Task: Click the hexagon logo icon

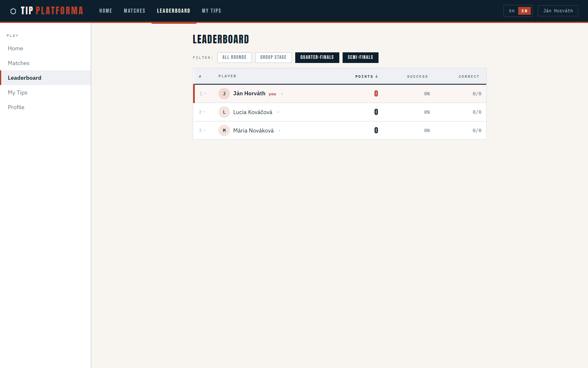Action: 13,11
